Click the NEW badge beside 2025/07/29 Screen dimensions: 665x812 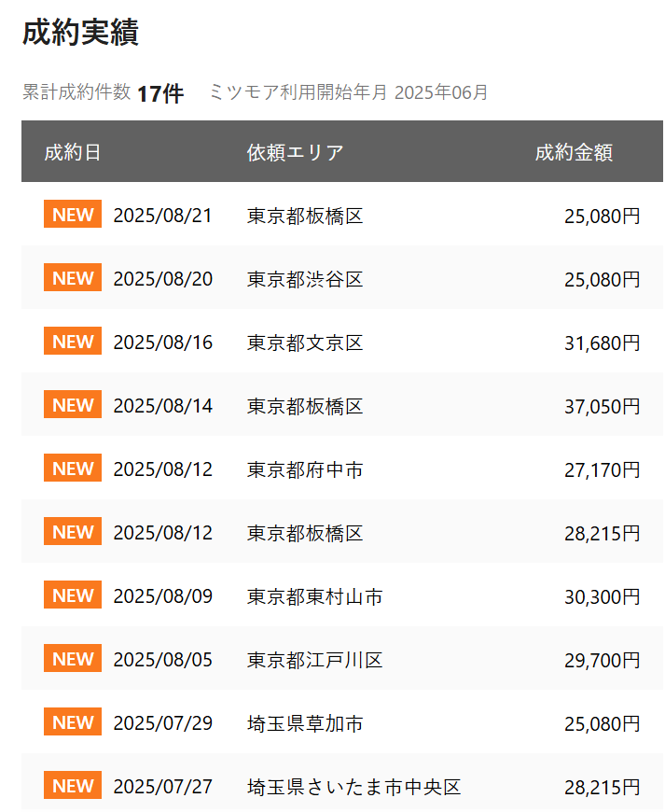point(73,722)
